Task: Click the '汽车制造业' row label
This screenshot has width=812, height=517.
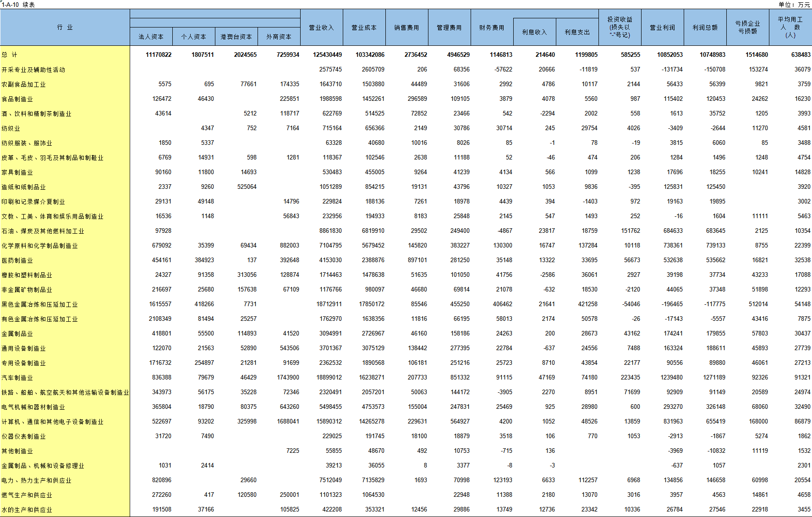Action: tap(17, 378)
